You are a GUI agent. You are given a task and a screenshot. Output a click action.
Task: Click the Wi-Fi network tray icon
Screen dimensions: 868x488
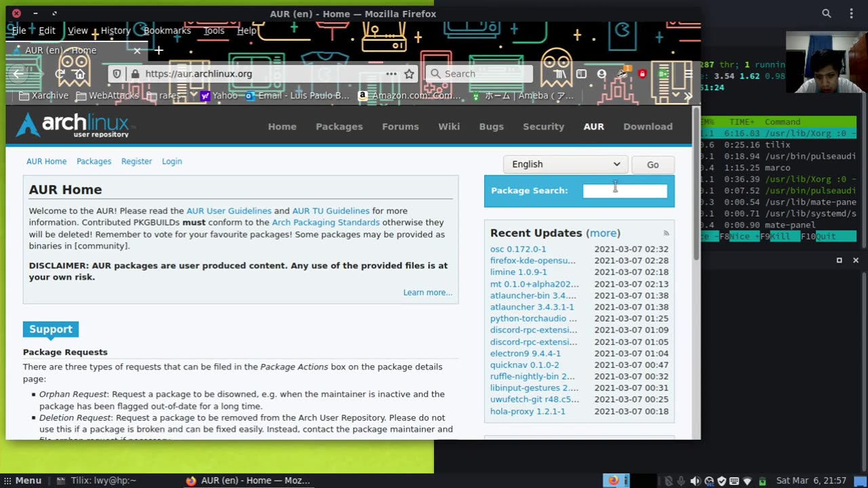(749, 481)
